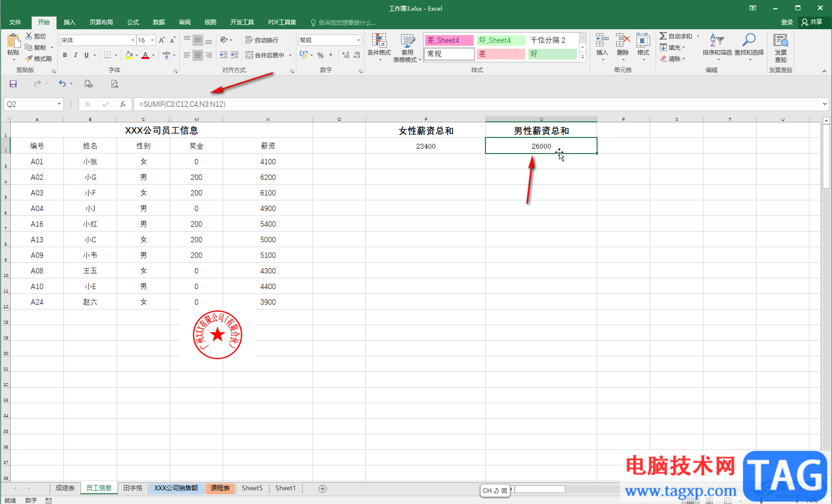Click the Insert Function fx icon

[x=123, y=104]
